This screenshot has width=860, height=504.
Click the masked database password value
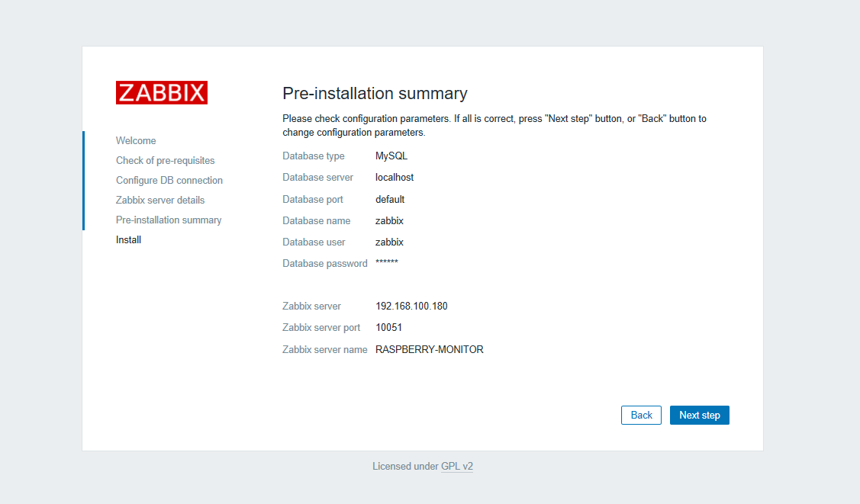pos(387,263)
